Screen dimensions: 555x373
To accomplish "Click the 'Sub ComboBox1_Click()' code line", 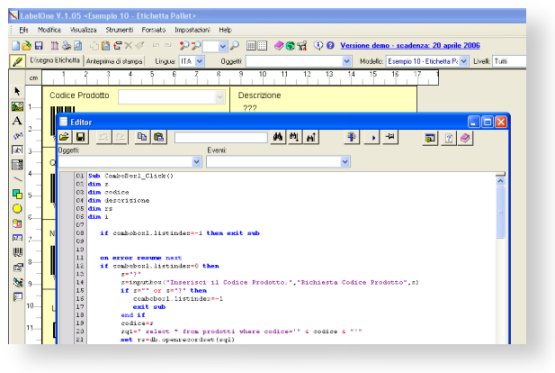I will 131,176.
